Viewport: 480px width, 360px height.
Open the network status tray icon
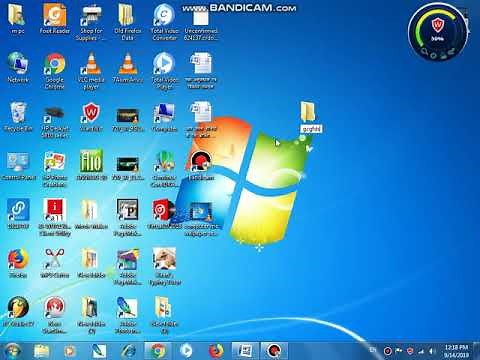421,351
